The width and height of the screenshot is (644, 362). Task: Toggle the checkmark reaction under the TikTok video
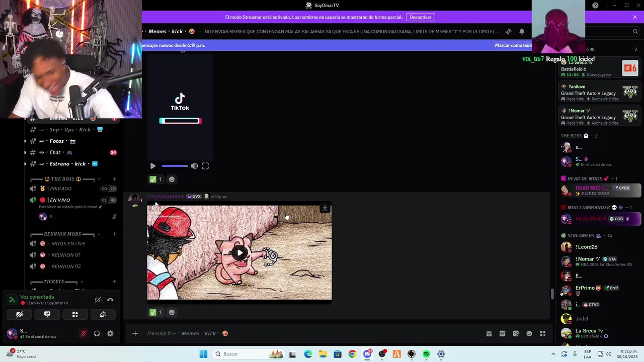coord(156,179)
